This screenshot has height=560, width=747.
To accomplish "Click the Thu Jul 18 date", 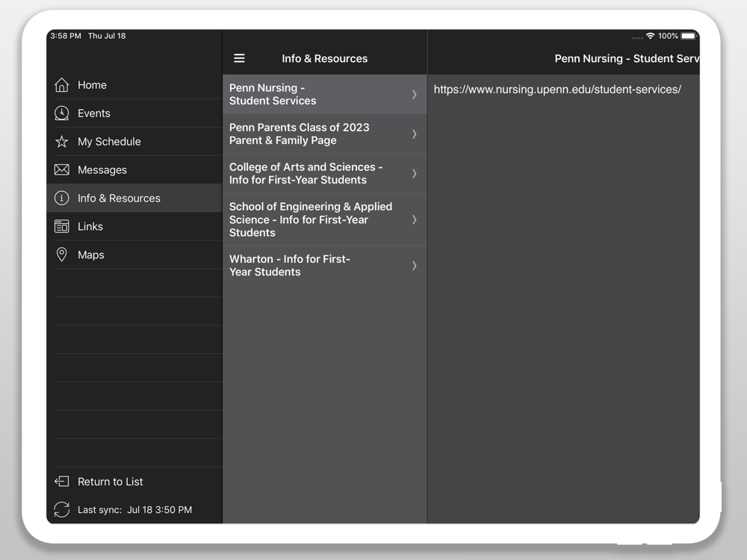I will [107, 36].
